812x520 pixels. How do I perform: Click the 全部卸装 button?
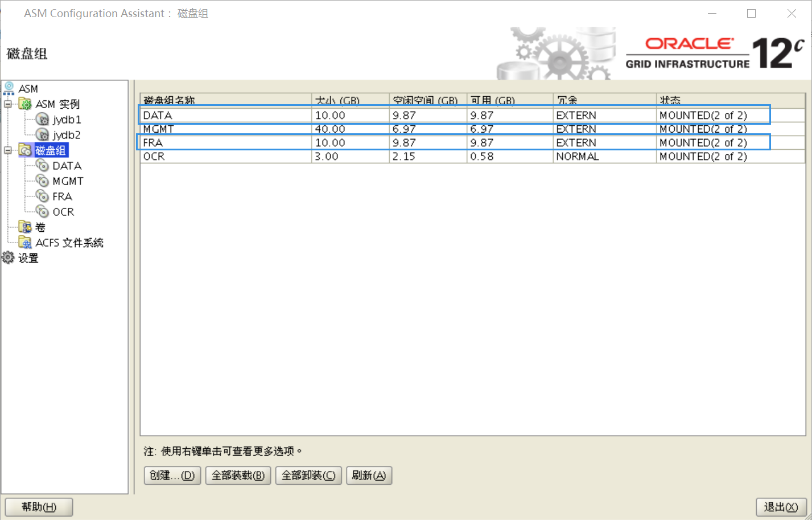[x=308, y=475]
